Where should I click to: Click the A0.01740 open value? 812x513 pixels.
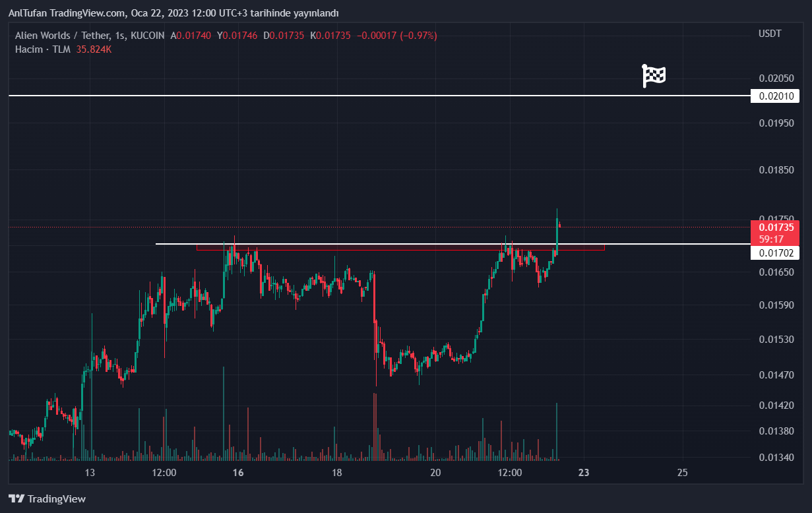pyautogui.click(x=191, y=36)
